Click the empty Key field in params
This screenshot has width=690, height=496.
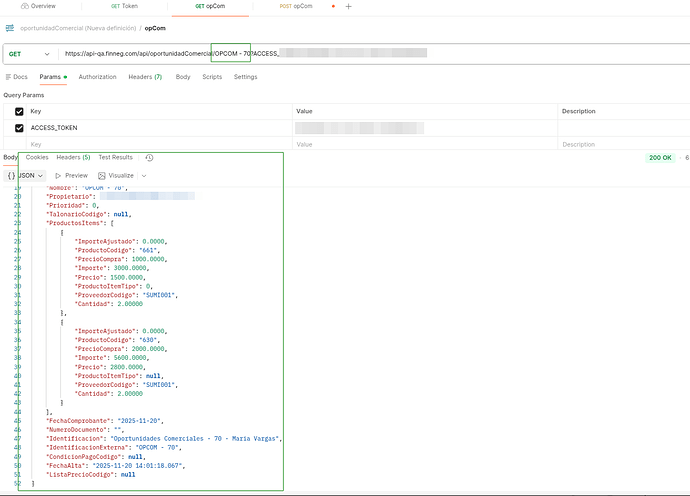tap(150, 144)
